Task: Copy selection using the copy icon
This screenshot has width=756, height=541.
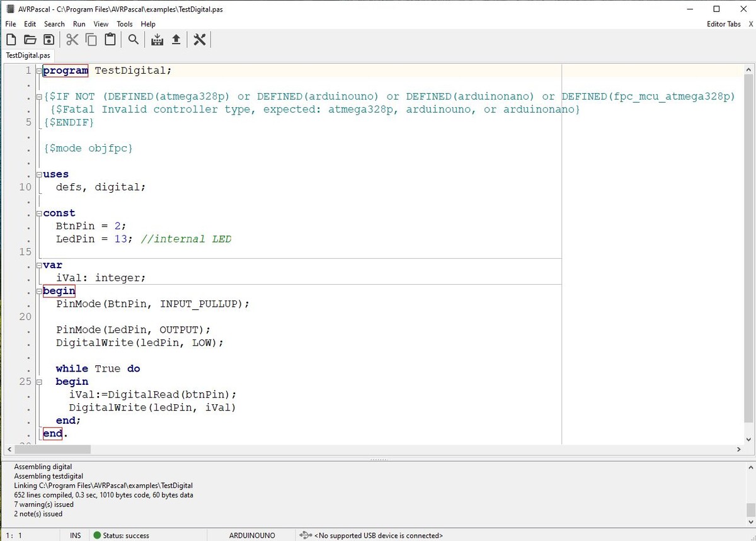Action: pyautogui.click(x=91, y=40)
